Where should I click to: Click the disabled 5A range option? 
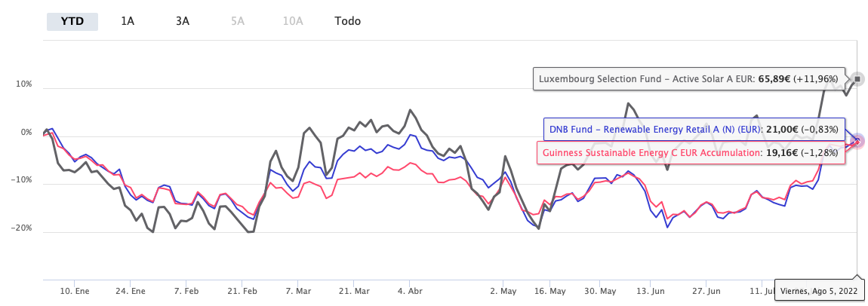[238, 21]
